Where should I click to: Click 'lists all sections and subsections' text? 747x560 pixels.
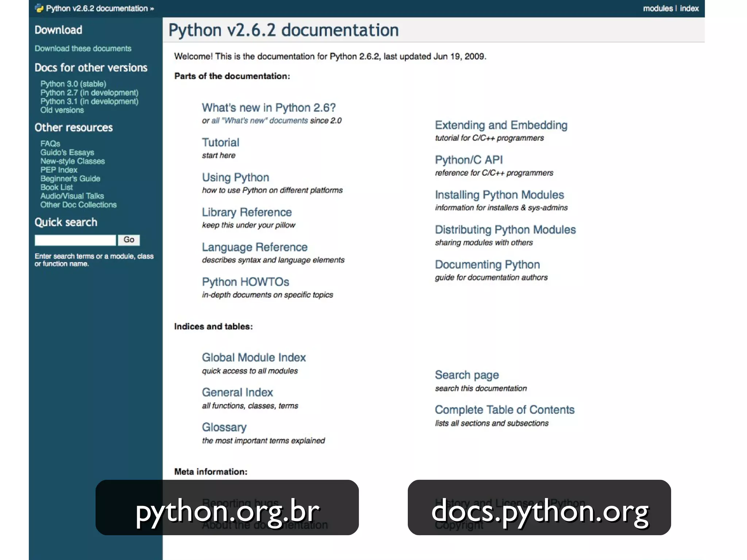pyautogui.click(x=492, y=423)
